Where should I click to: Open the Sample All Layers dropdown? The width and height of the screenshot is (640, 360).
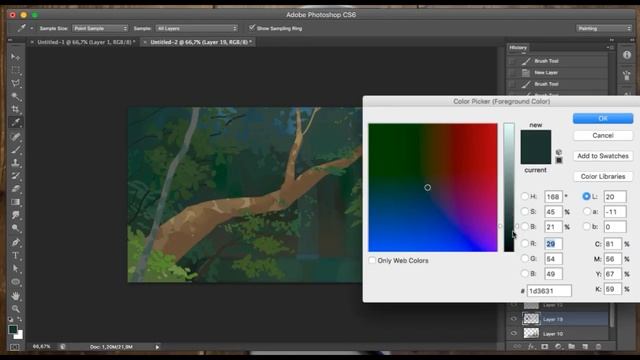197,28
